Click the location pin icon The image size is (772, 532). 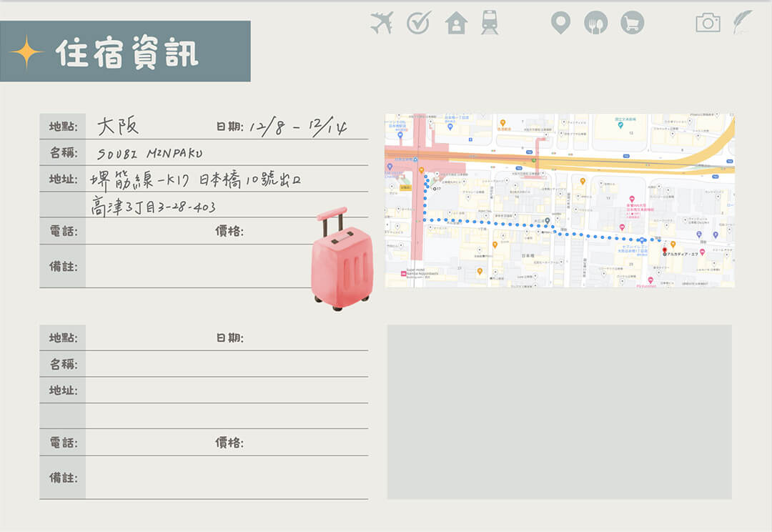(560, 23)
